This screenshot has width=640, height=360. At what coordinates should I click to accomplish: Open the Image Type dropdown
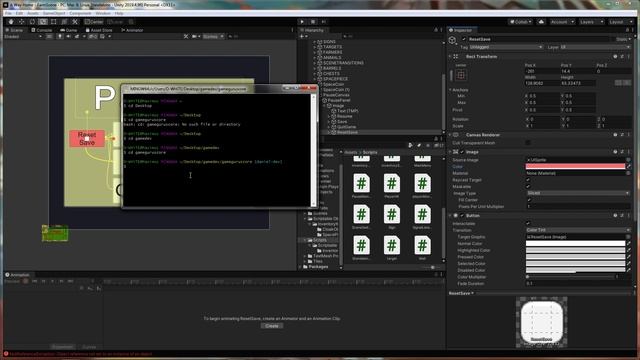click(578, 193)
